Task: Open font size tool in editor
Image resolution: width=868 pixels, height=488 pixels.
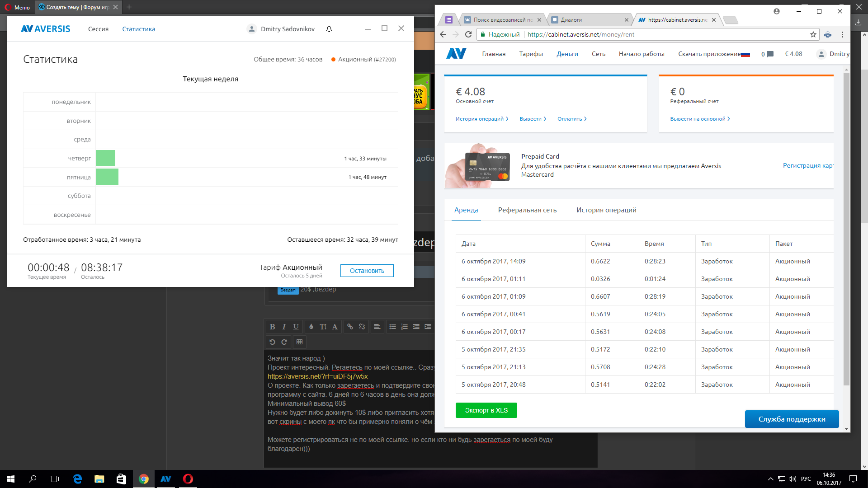Action: 323,327
